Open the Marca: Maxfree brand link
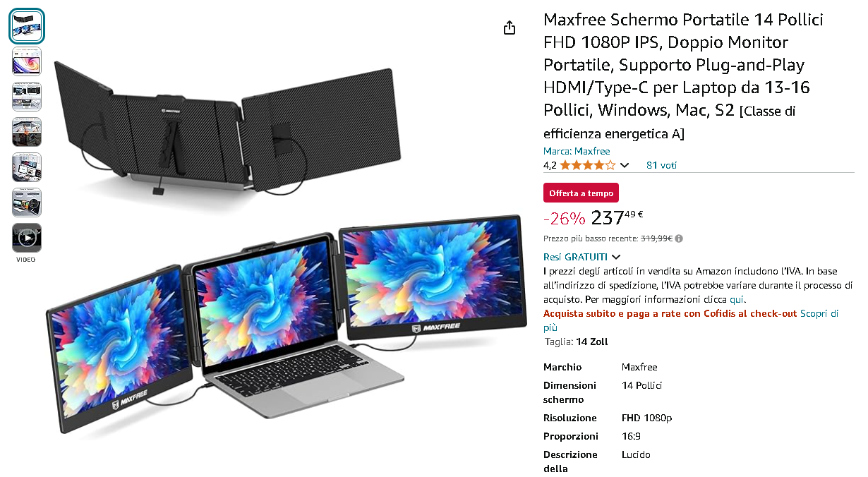 (x=577, y=151)
